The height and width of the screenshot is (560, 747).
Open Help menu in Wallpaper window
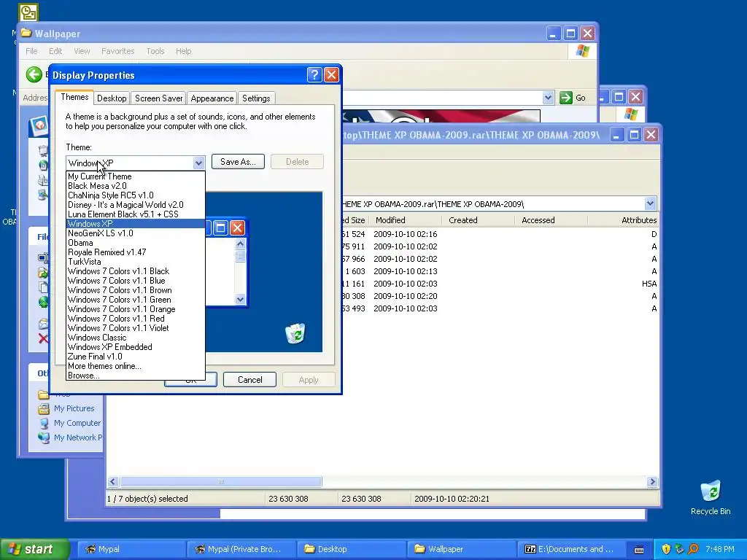pyautogui.click(x=183, y=51)
